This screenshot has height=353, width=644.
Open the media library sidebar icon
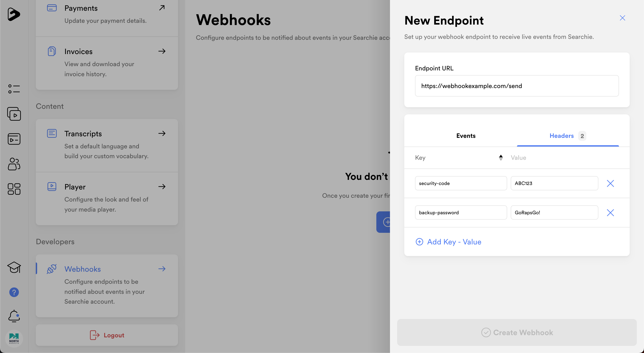tap(14, 114)
